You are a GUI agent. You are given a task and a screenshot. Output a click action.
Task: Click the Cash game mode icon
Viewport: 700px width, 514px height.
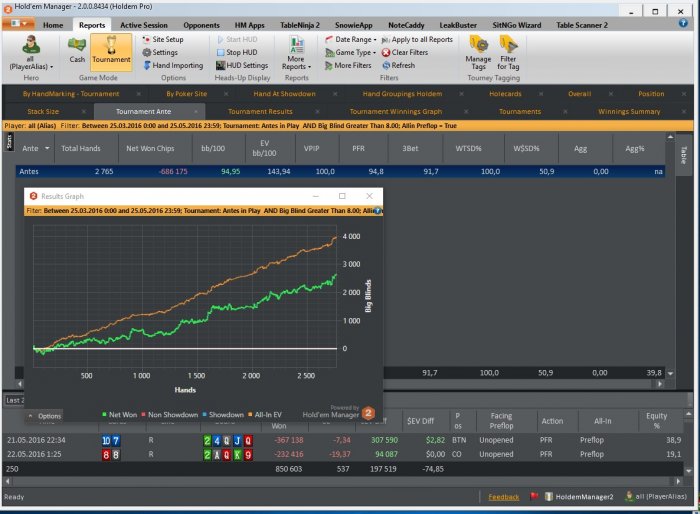(77, 50)
